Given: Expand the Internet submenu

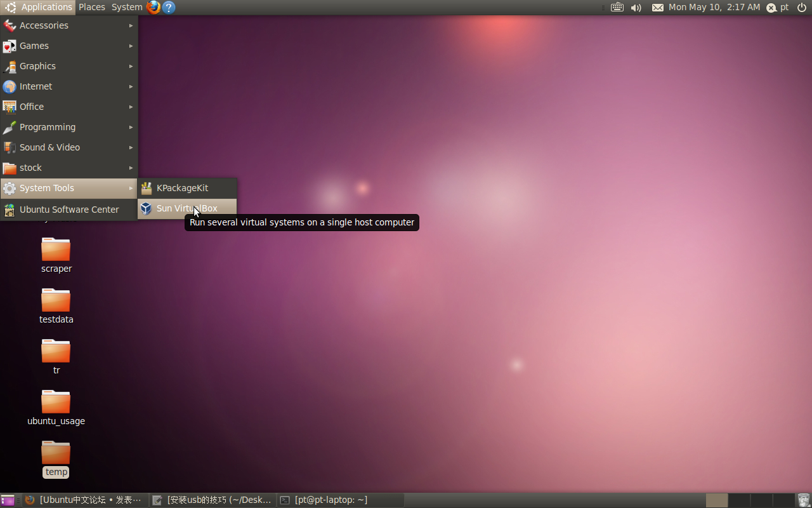Looking at the screenshot, I should pos(69,86).
